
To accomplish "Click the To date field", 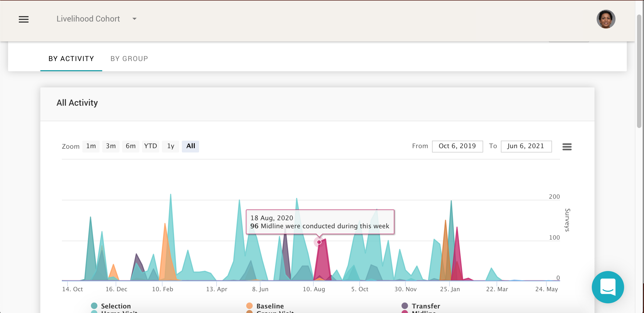I will (526, 146).
